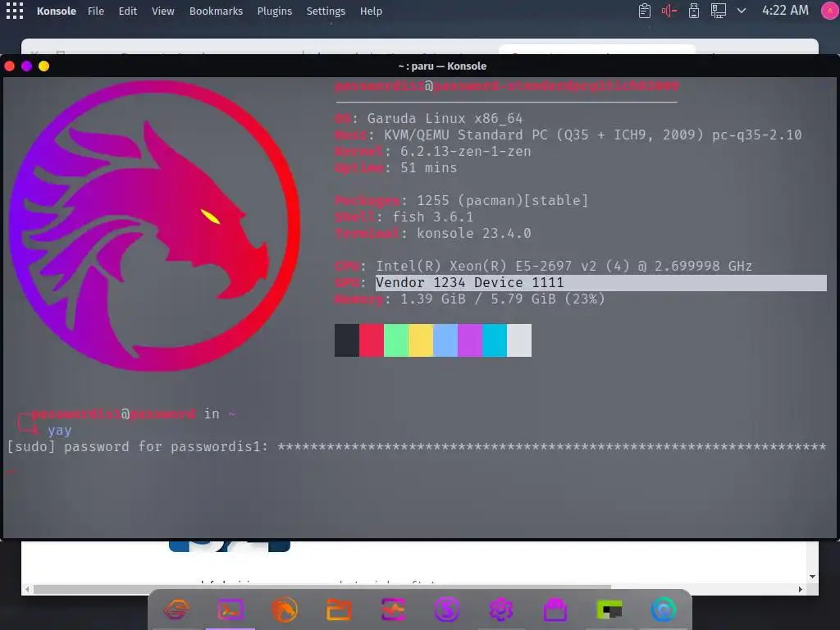The image size is (840, 630).
Task: Launch the blue circular dock icon
Action: 664,609
